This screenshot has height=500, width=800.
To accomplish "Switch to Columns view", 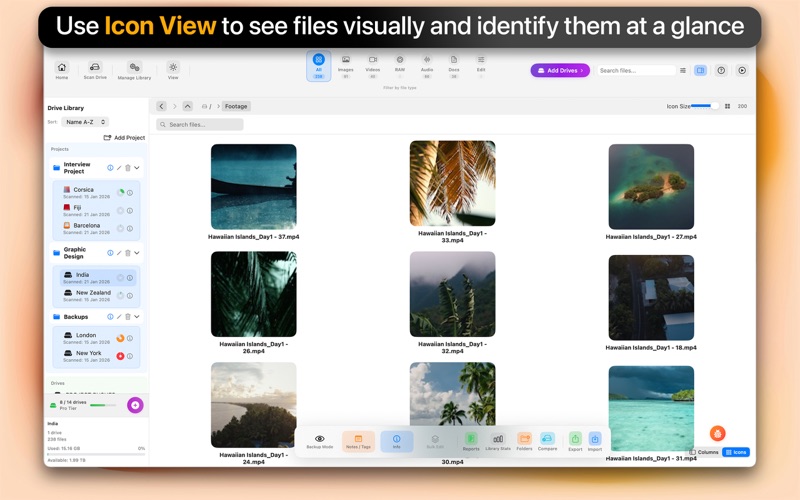I will point(704,452).
